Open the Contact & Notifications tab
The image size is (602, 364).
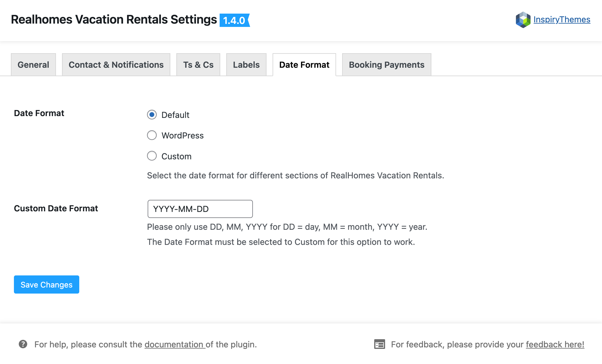point(116,65)
